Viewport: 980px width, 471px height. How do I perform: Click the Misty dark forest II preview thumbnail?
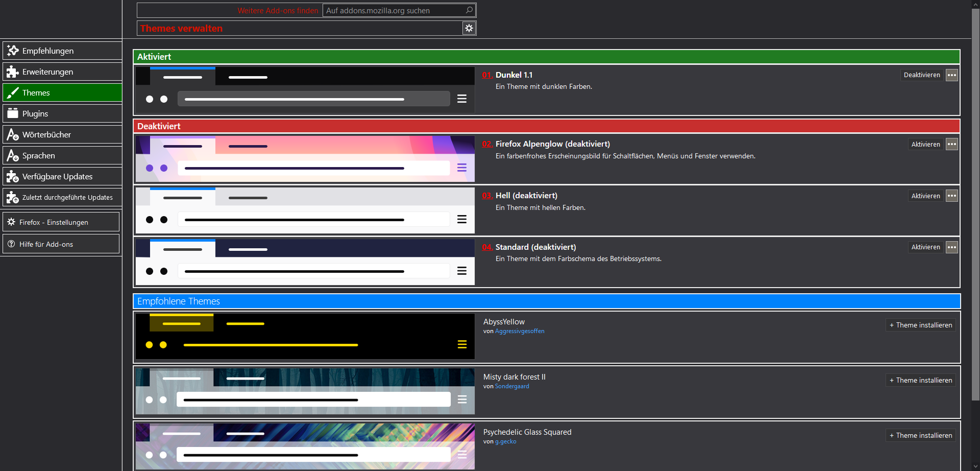coord(305,391)
